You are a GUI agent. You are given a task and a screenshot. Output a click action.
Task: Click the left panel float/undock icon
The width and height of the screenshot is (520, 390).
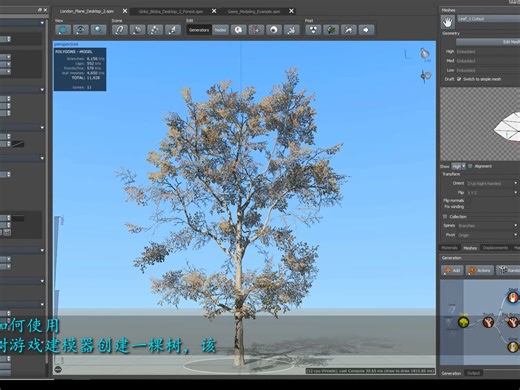tap(40, 10)
